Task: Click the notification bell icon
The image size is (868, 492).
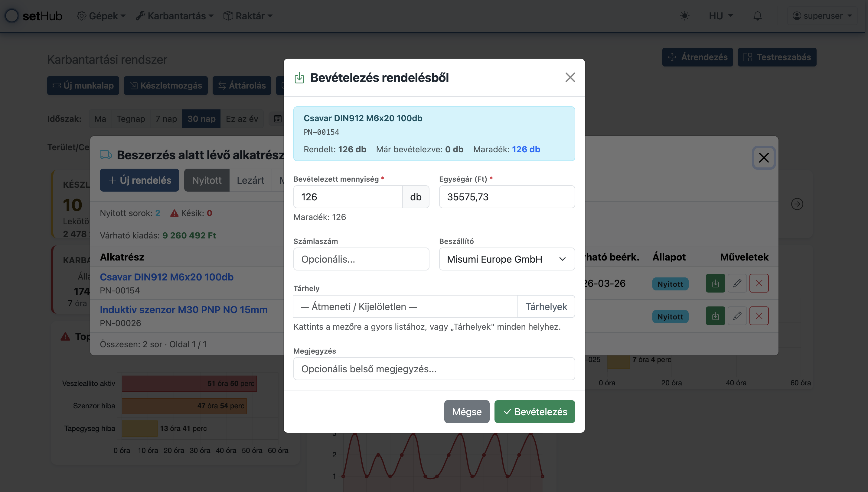Action: 757,16
